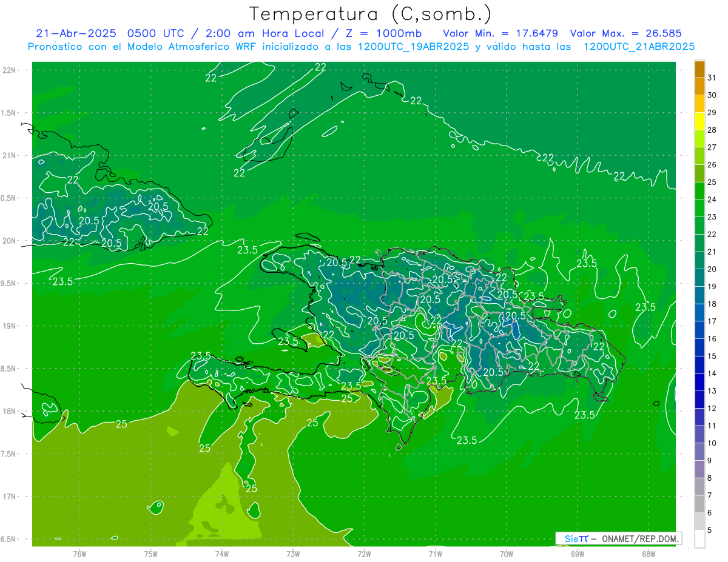Click the Valor Min. = 17.6479 text
This screenshot has width=728, height=562.
coord(500,33)
